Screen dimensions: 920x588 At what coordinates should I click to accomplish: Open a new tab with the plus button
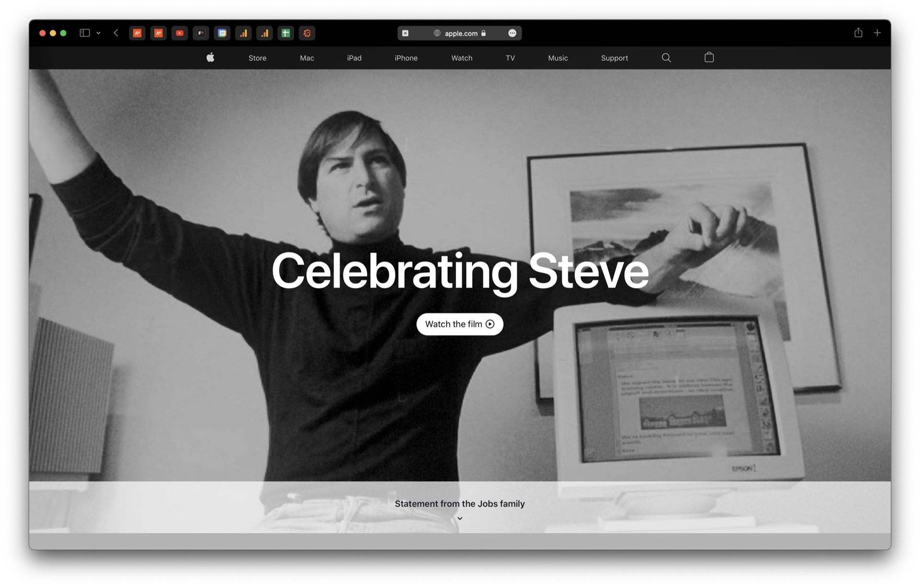877,33
